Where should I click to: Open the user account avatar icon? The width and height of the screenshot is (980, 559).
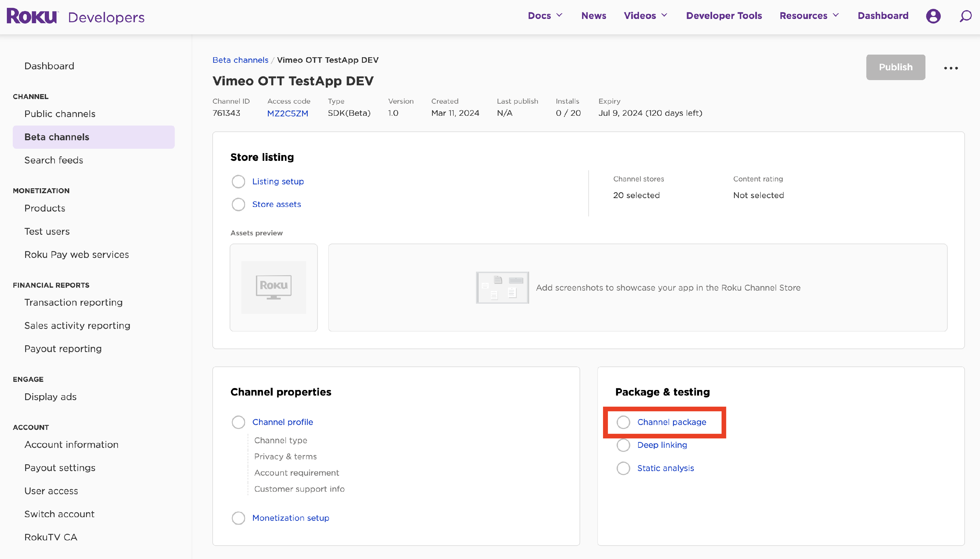point(933,16)
